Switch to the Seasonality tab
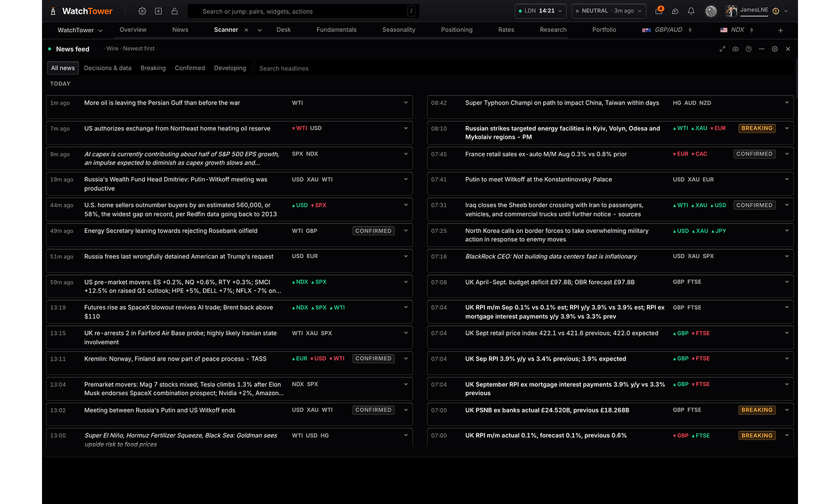Viewport: 840px width, 504px height. 399,30
